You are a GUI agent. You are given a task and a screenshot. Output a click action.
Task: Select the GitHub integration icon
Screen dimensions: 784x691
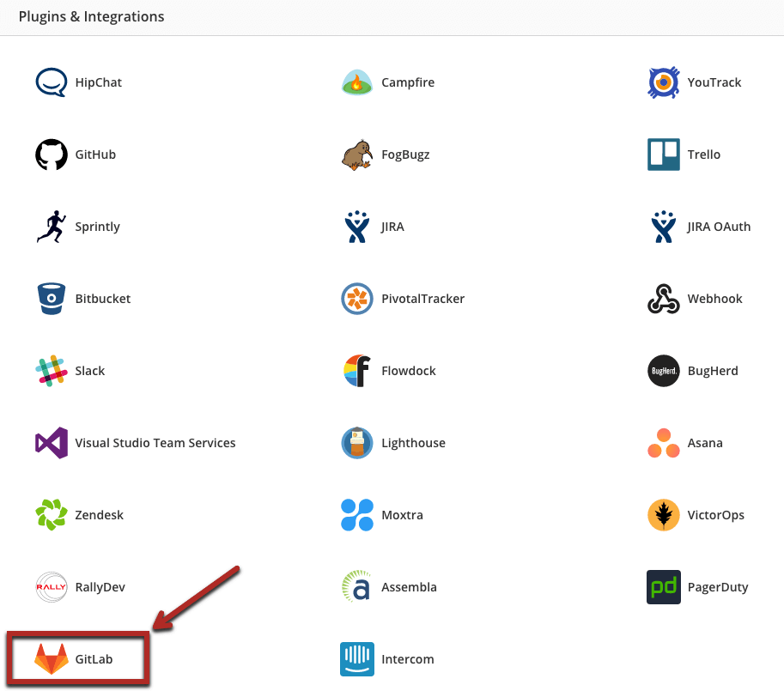click(x=51, y=155)
